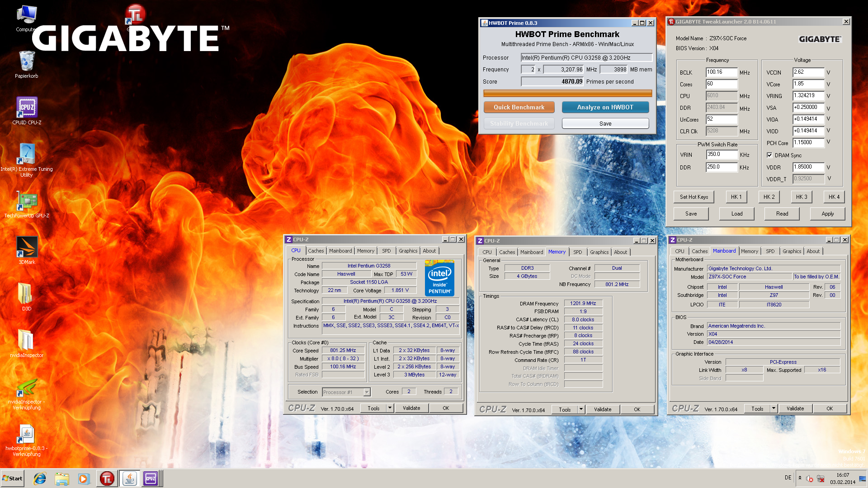Switch to TweakLauncher taskbar button

pos(107,479)
